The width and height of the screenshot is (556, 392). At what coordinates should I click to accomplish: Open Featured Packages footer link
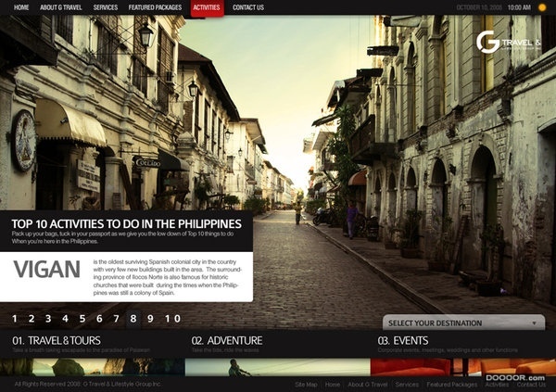click(452, 385)
